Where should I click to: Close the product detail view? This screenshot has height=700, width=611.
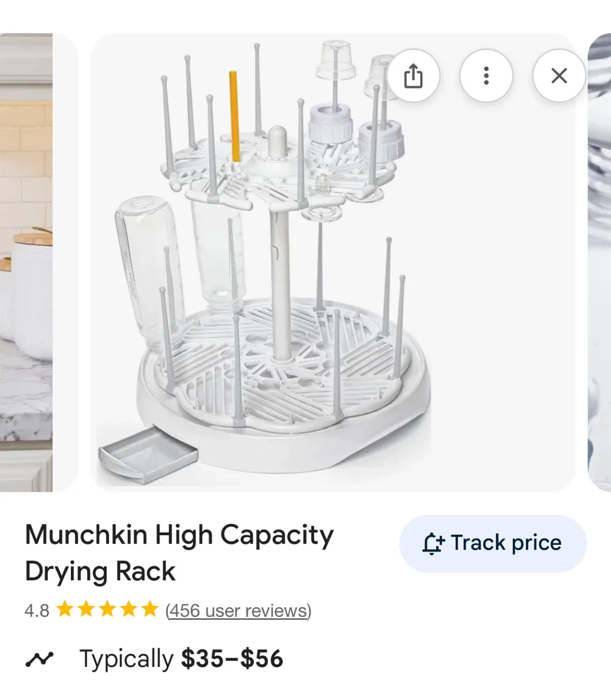[559, 76]
